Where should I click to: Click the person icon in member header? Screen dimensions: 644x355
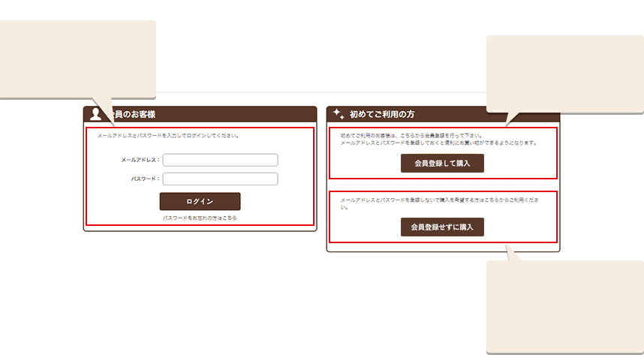coord(95,114)
